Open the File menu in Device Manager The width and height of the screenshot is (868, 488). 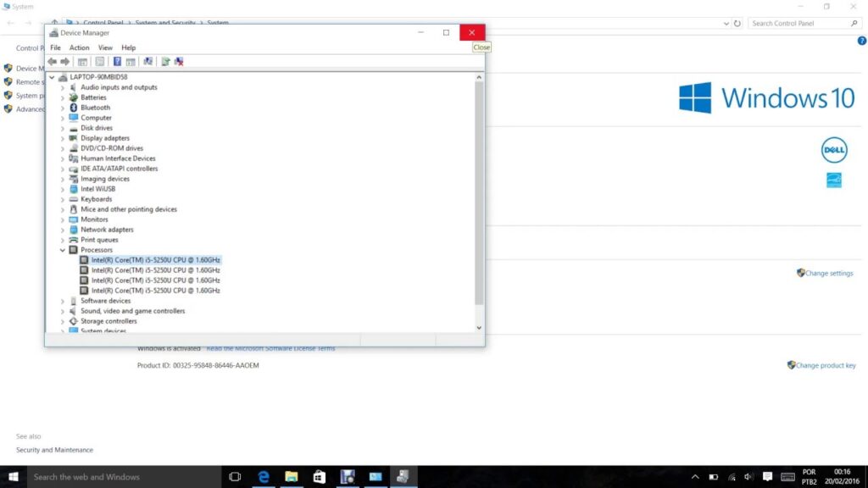click(55, 47)
